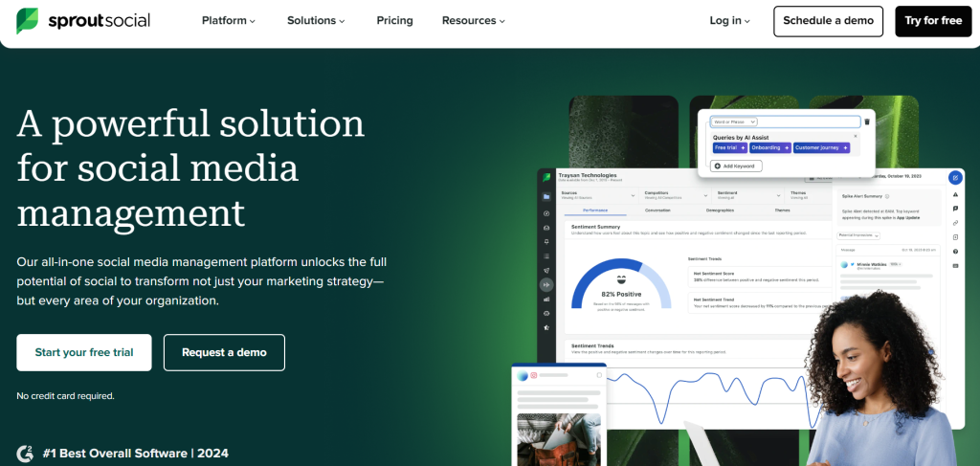Screen dimensions: 980x466
Task: Switch to the Themes tab beside Demographics
Action: coord(782,211)
